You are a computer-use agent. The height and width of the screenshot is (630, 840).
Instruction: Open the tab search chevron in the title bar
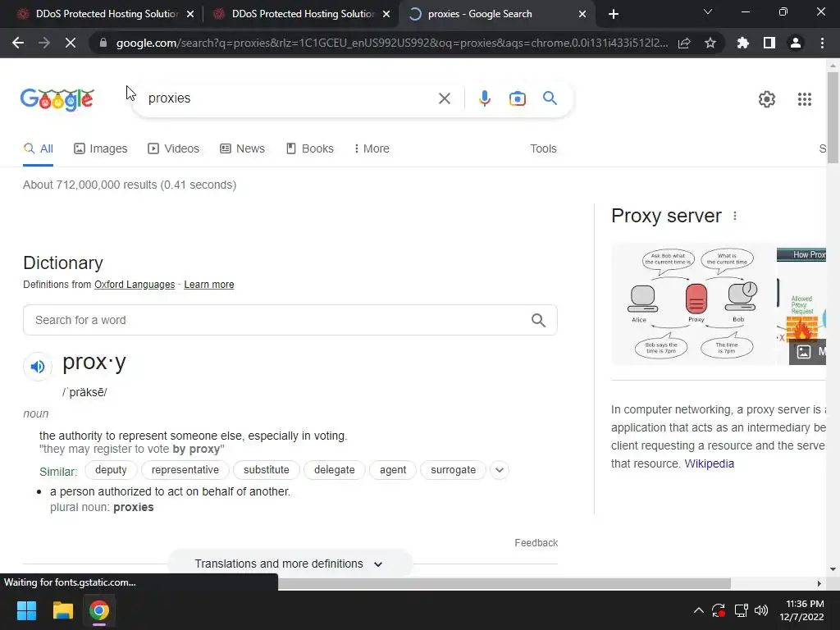point(708,11)
